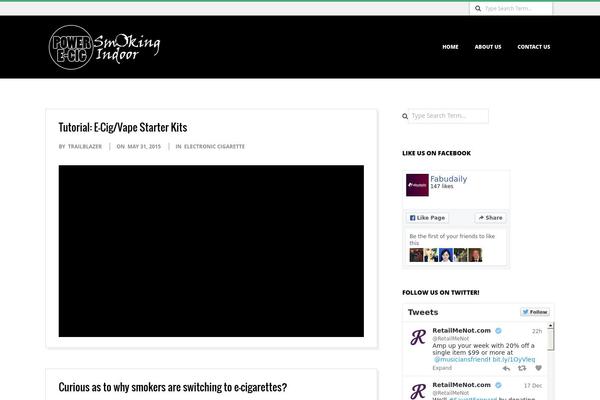
Task: Open author link TRAILBLAZER
Action: pos(85,147)
